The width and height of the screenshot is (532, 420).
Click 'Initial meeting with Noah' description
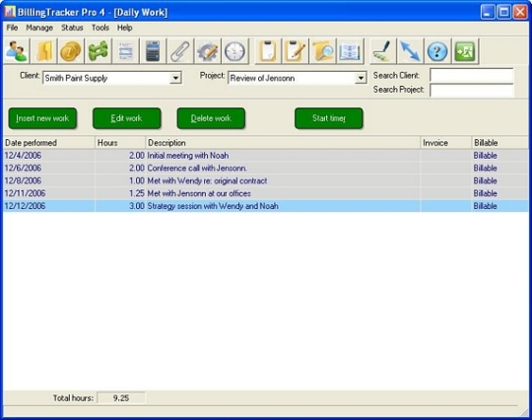point(188,156)
